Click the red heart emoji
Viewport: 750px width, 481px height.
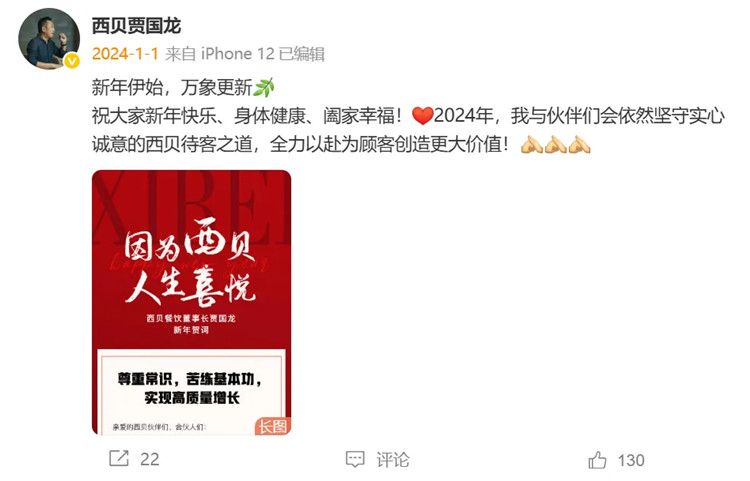click(x=422, y=116)
